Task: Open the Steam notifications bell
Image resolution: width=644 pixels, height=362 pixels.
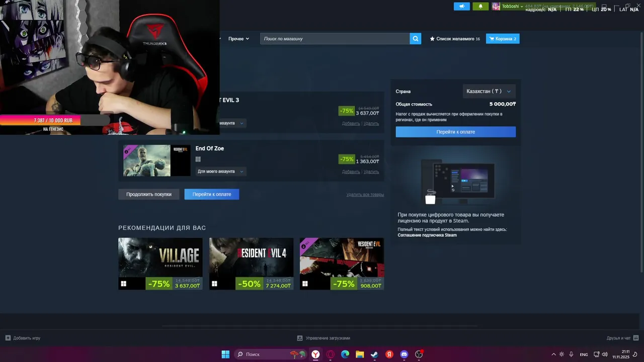Action: [x=480, y=7]
